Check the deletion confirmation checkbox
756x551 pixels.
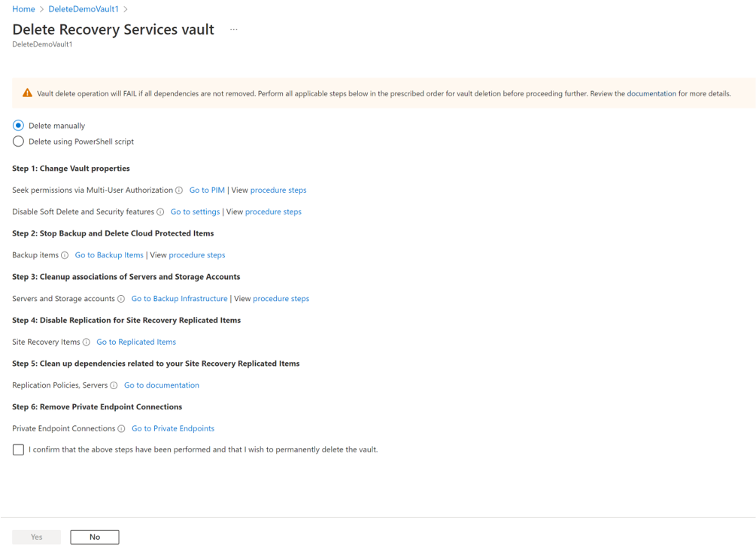point(18,449)
